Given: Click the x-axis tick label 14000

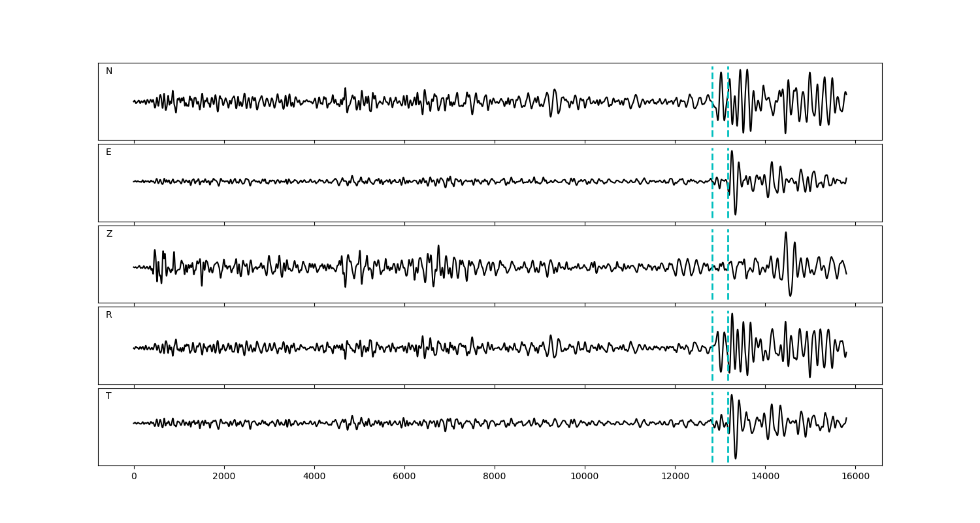Looking at the screenshot, I should pos(765,477).
